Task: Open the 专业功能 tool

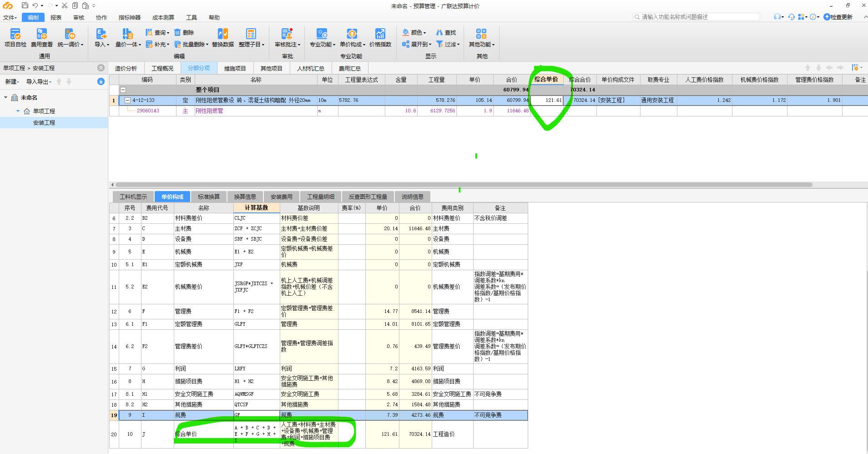Action: coord(322,38)
